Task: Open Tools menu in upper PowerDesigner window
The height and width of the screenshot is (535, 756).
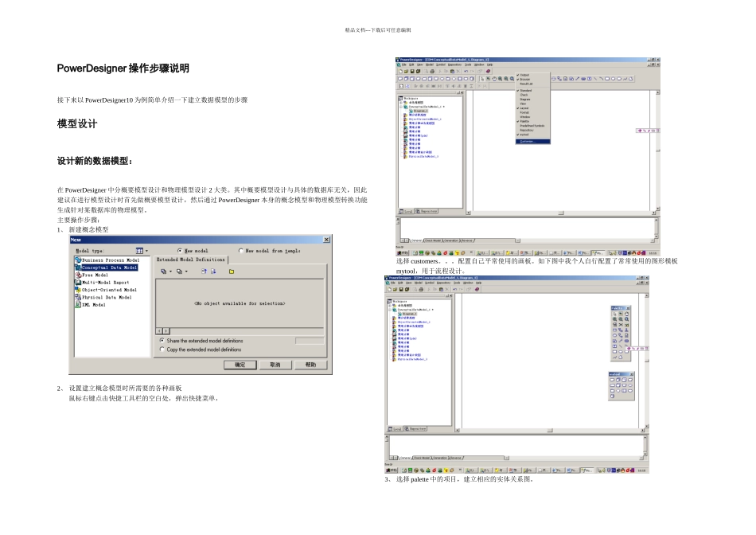Action: (x=468, y=64)
